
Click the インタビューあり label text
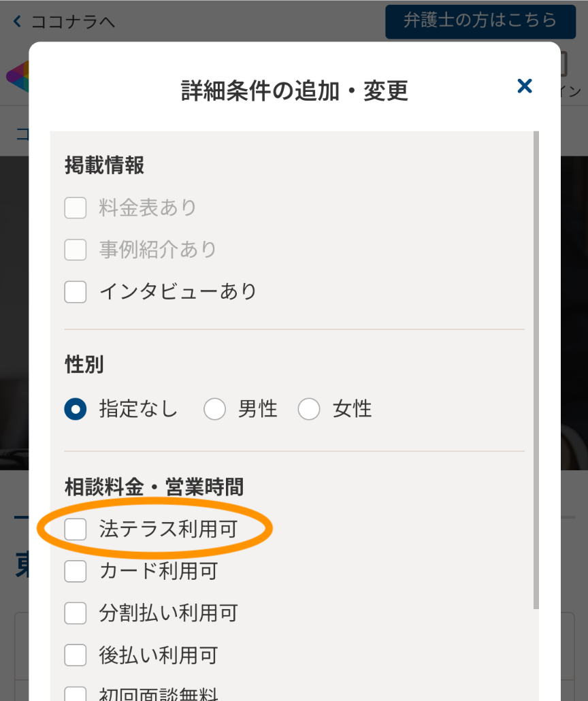178,292
